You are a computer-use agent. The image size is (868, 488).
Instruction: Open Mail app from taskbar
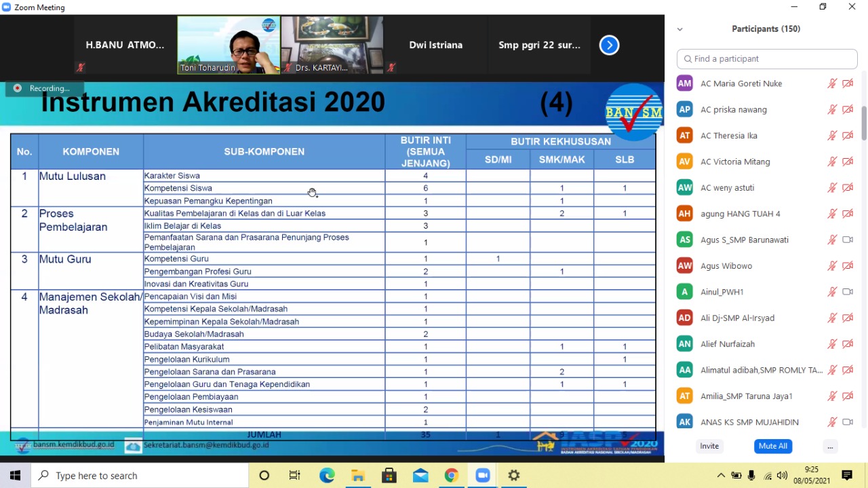(420, 475)
